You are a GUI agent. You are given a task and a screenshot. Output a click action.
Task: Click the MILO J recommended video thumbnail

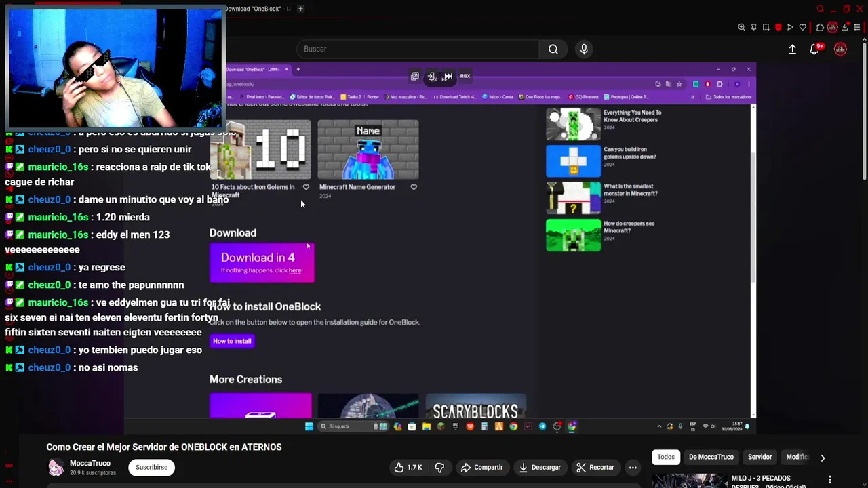tap(689, 481)
